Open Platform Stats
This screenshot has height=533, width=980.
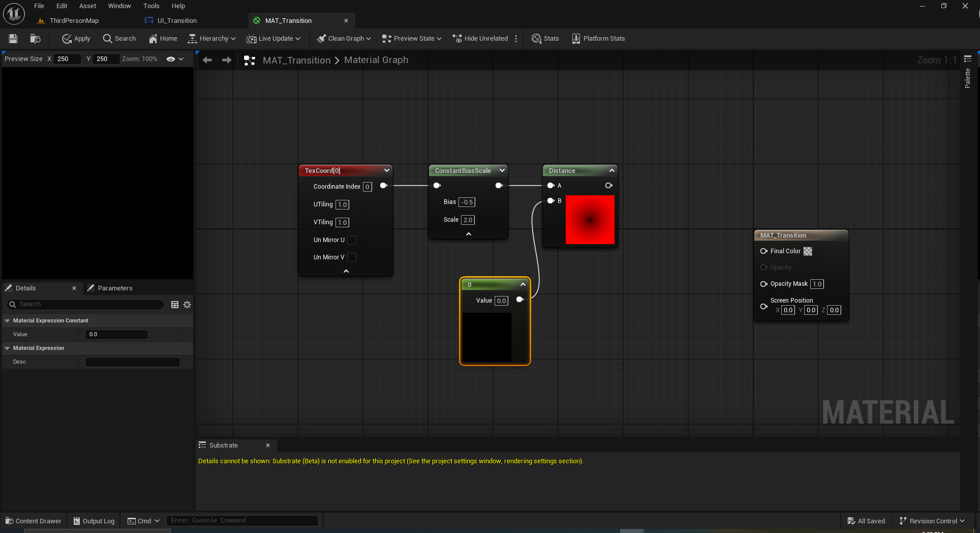598,39
